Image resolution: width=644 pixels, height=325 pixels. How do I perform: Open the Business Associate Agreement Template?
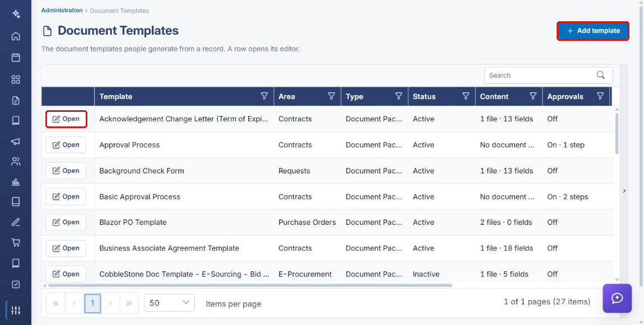click(x=66, y=248)
